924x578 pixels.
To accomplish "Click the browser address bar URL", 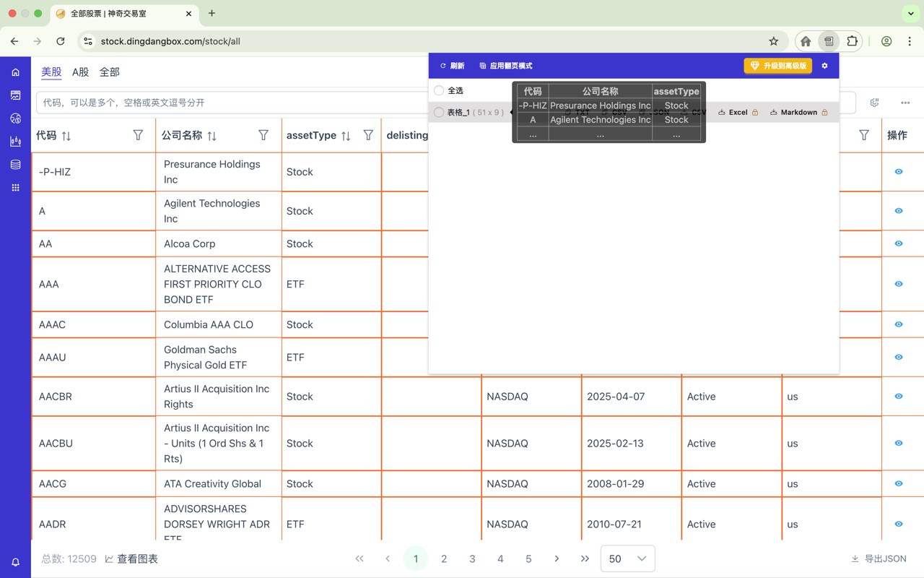I will click(x=170, y=41).
